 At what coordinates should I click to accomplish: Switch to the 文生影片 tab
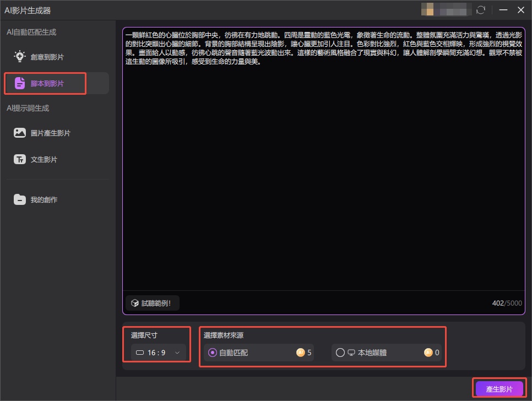44,159
